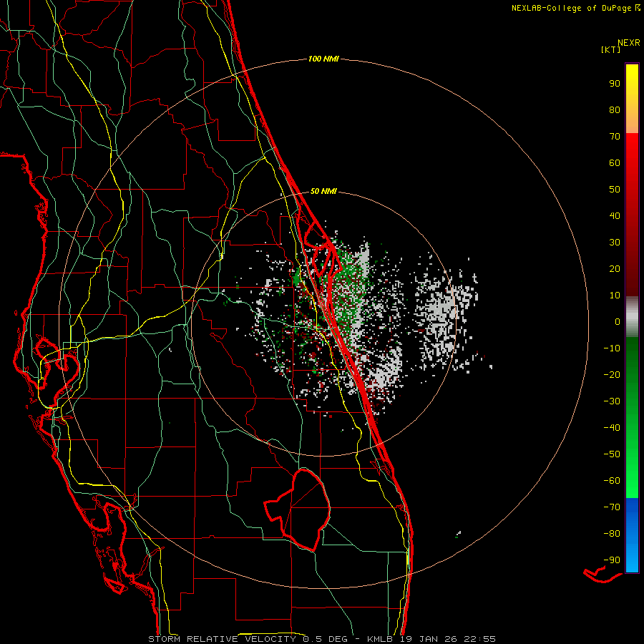Viewport: 644px width, 644px height.
Task: Click the 0 scale label
Action: [618, 321]
